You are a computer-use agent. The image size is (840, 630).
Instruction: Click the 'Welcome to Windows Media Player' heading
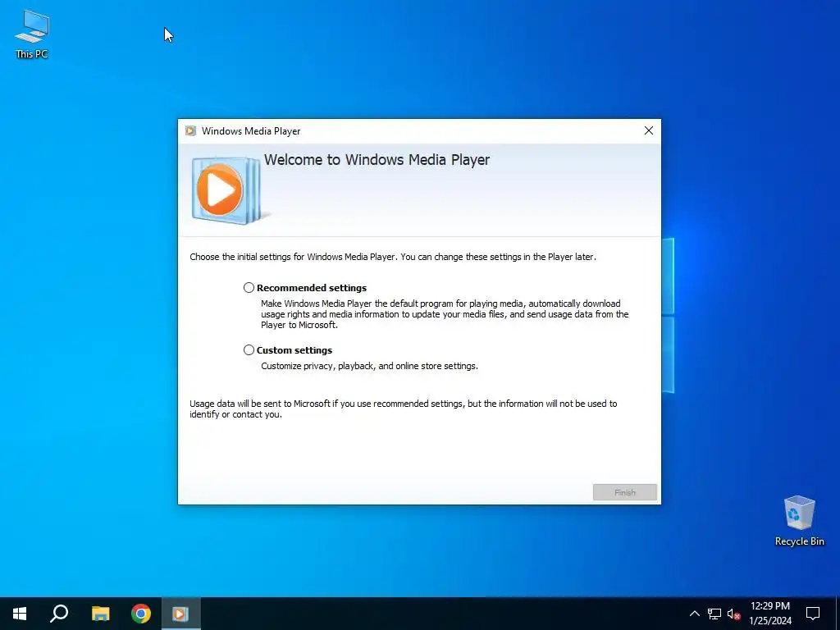377,160
